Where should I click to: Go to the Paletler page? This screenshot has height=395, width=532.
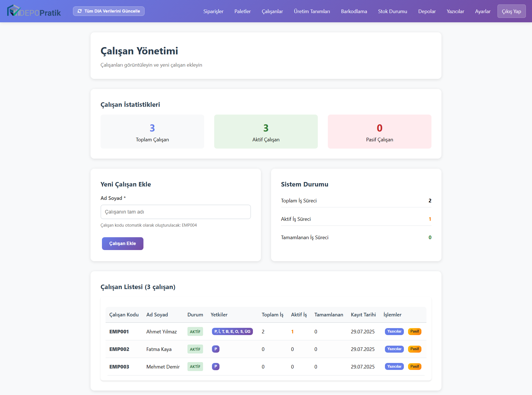pos(242,11)
